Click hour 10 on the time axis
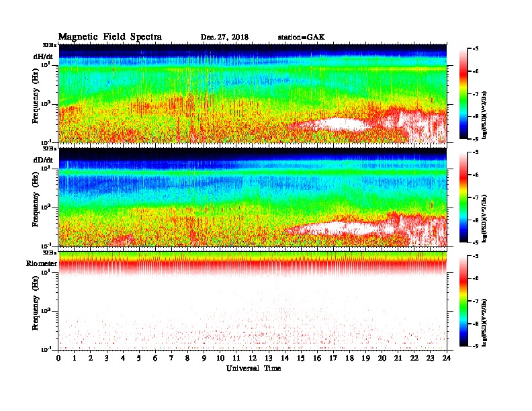532x411 pixels. [220, 359]
